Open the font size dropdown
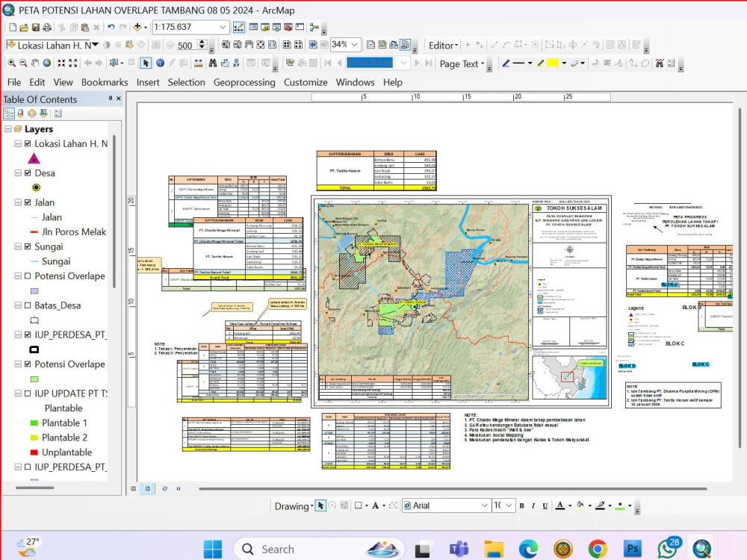747x560 pixels. (509, 505)
